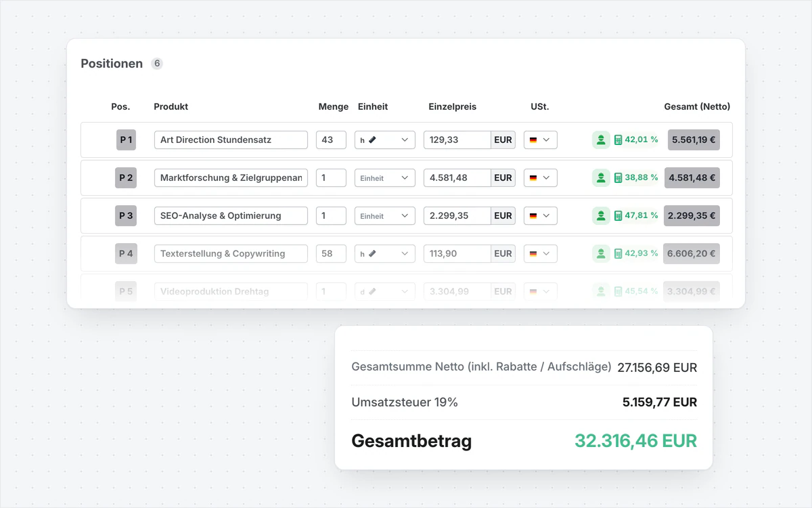Edit the unit price field 129,33

[457, 140]
